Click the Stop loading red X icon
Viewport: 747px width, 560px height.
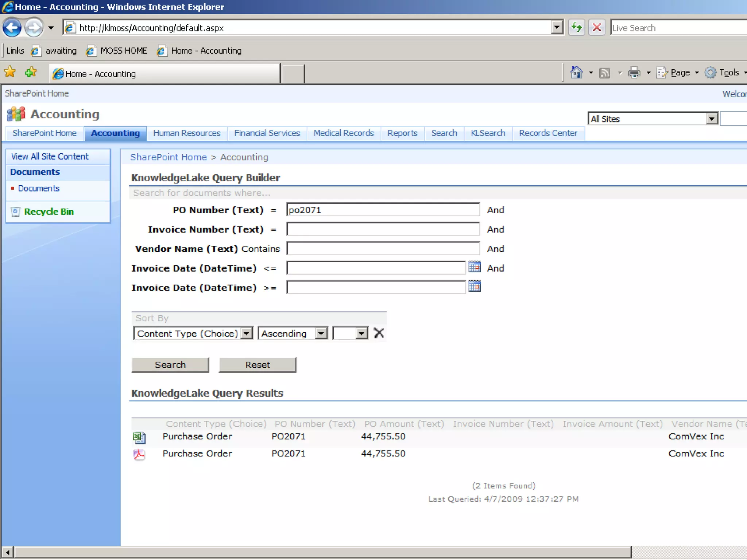pyautogui.click(x=597, y=28)
